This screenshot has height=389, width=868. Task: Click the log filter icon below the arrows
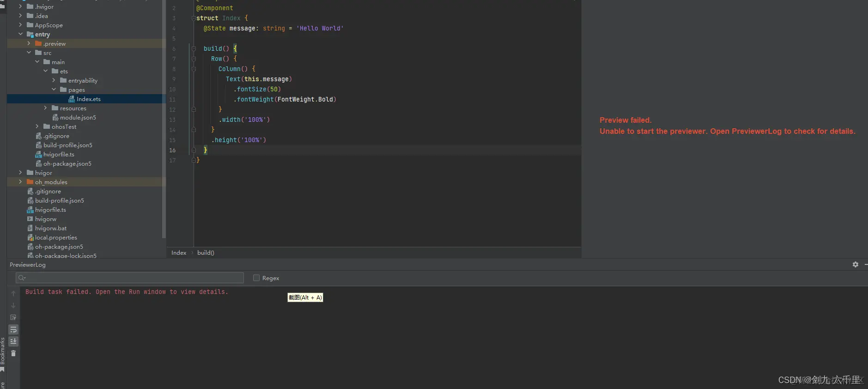click(x=13, y=317)
